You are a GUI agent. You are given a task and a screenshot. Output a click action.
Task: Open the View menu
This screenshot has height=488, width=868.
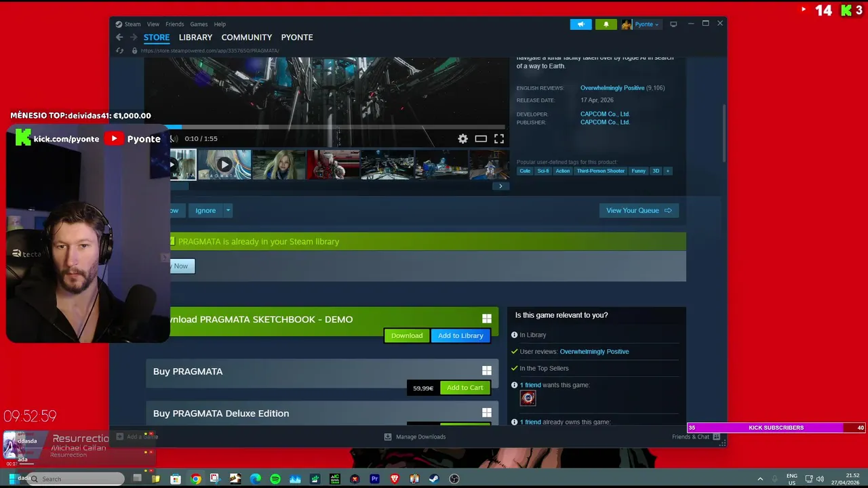tap(153, 24)
